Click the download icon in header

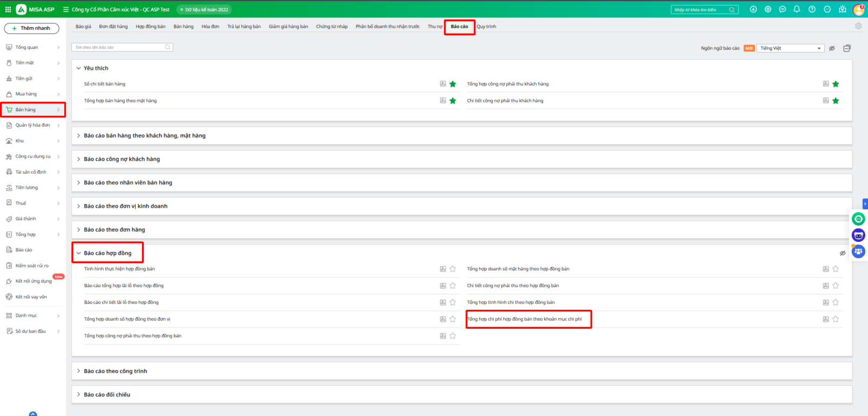(x=753, y=9)
